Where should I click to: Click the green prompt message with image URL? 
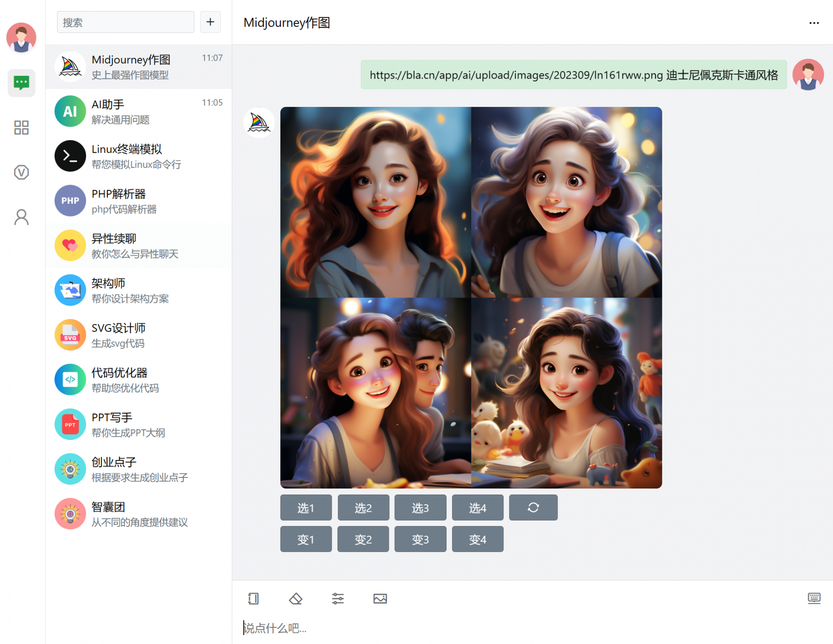(574, 74)
